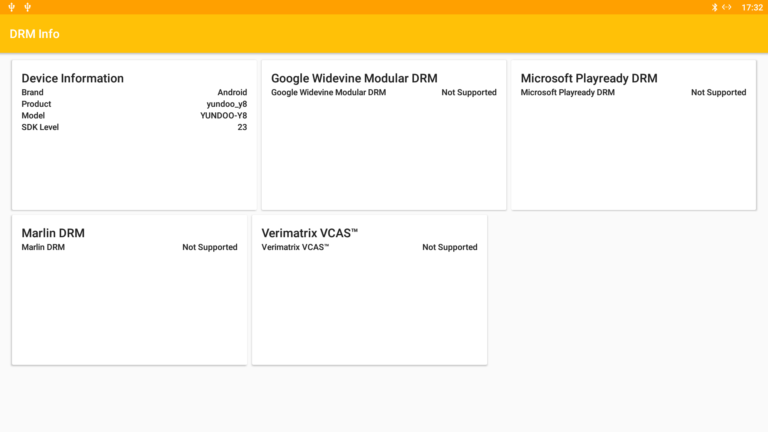
Task: Click Not Supported status for Playready
Action: [719, 93]
